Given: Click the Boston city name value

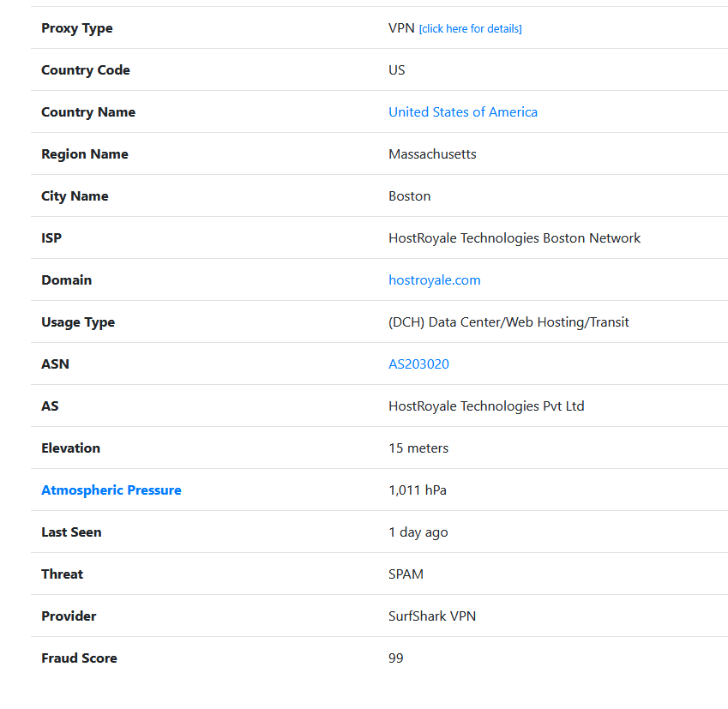Looking at the screenshot, I should 410,196.
